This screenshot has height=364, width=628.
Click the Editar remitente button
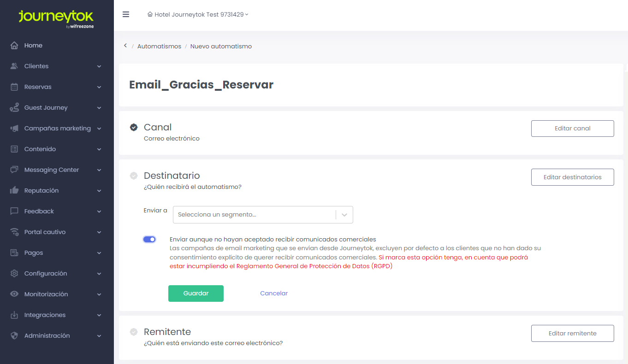(572, 334)
